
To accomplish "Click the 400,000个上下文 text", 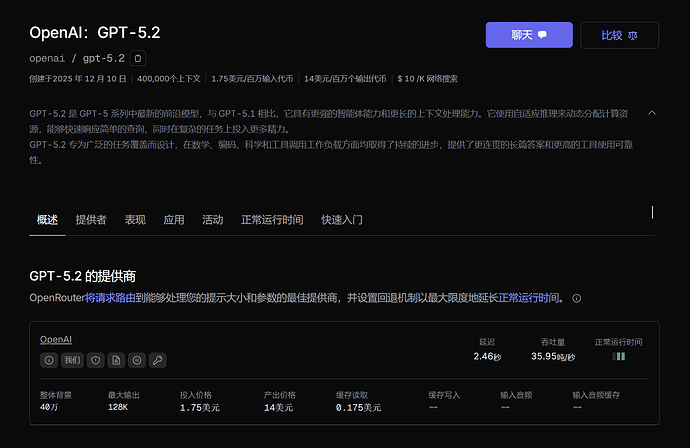I will (169, 79).
